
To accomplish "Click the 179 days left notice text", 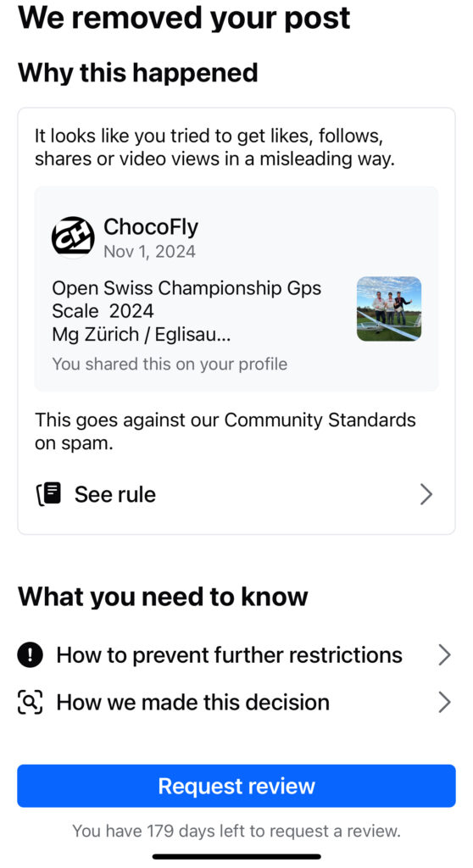I will point(236,831).
